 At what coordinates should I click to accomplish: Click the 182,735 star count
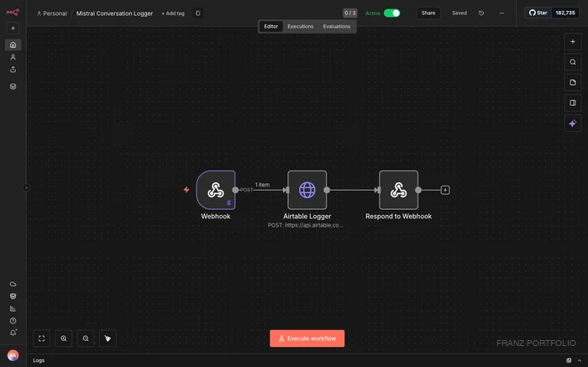pyautogui.click(x=565, y=13)
